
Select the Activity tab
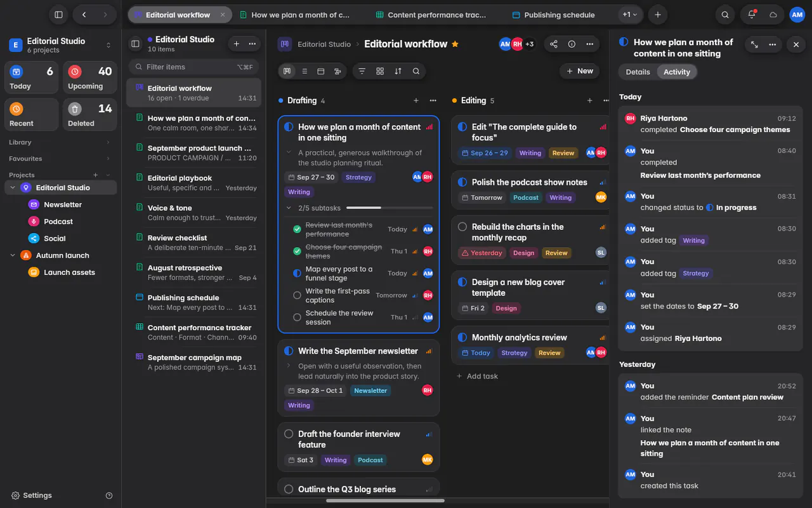(x=677, y=72)
